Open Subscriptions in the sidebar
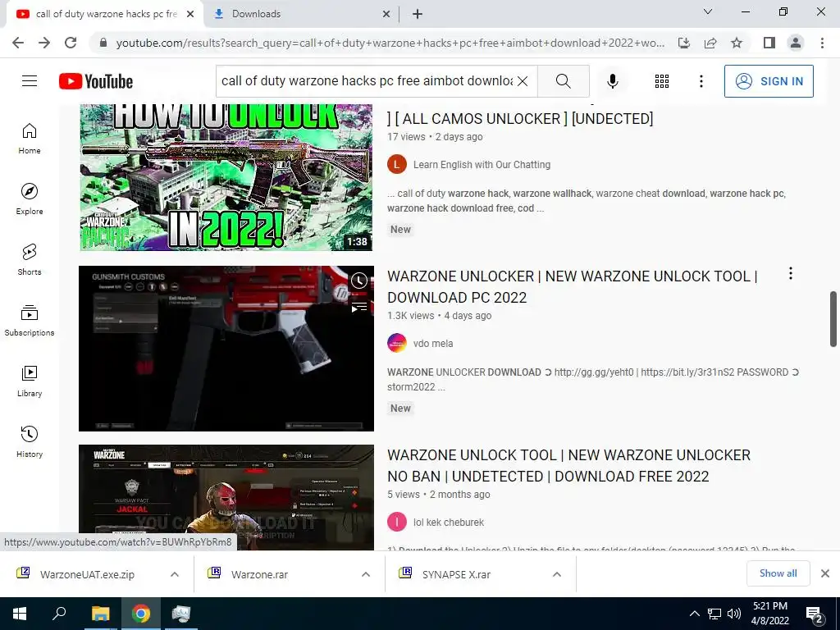 (30, 321)
